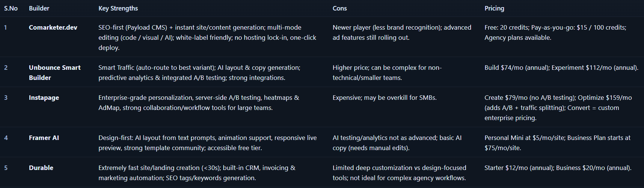Click the Framer AI key strengths text

pyautogui.click(x=207, y=143)
